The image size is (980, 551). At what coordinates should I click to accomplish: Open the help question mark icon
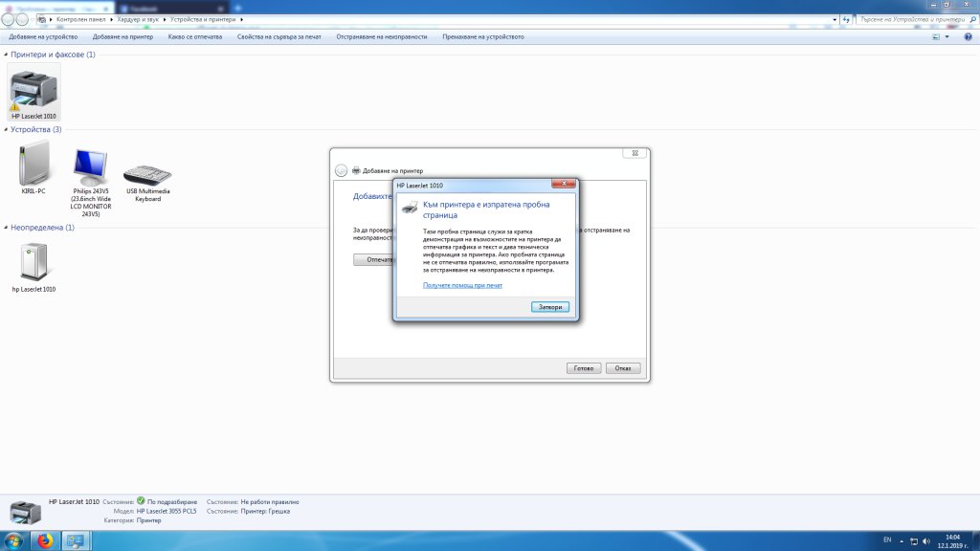click(968, 37)
